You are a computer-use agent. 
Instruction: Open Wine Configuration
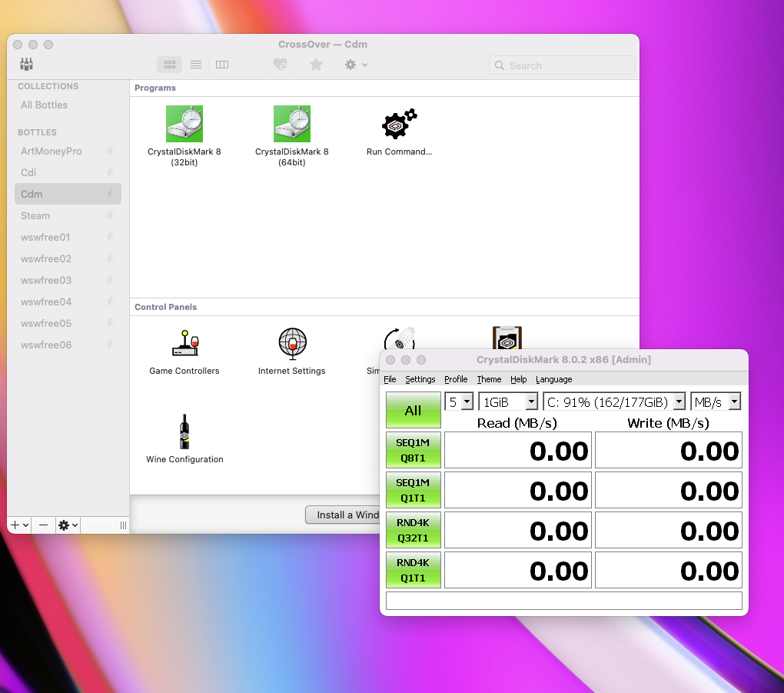point(184,431)
